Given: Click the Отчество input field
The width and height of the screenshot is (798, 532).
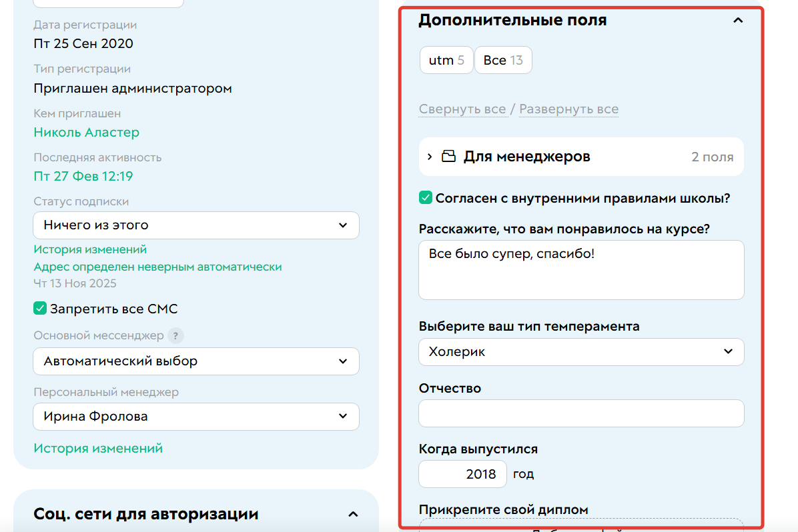Looking at the screenshot, I should 581,413.
